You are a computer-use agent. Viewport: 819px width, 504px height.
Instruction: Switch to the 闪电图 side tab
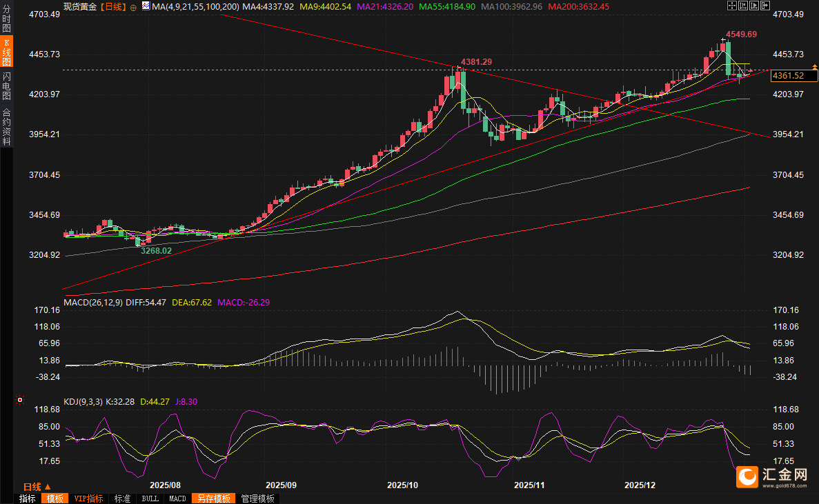click(6, 87)
